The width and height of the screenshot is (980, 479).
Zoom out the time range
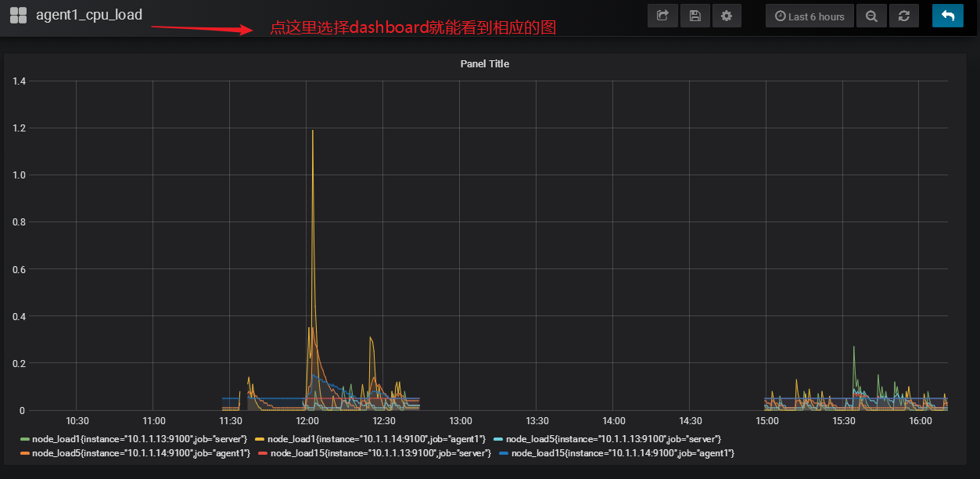coord(871,16)
